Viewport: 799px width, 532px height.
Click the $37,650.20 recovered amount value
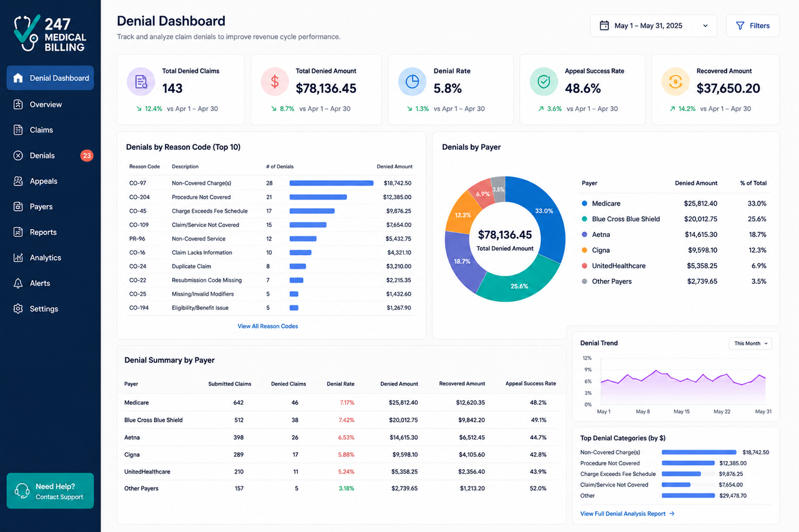[x=728, y=89]
